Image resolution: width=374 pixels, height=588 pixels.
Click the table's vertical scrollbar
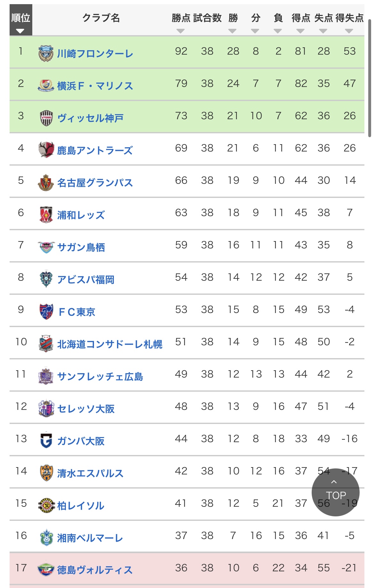tap(370, 77)
